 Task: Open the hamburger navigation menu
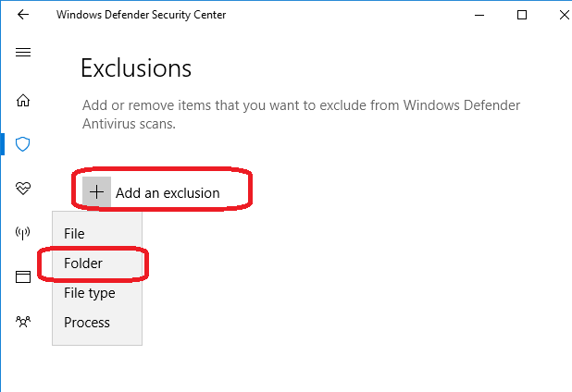click(23, 53)
